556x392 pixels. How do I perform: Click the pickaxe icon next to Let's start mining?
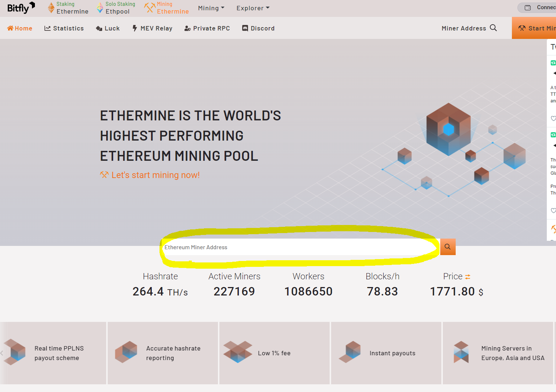tap(104, 175)
